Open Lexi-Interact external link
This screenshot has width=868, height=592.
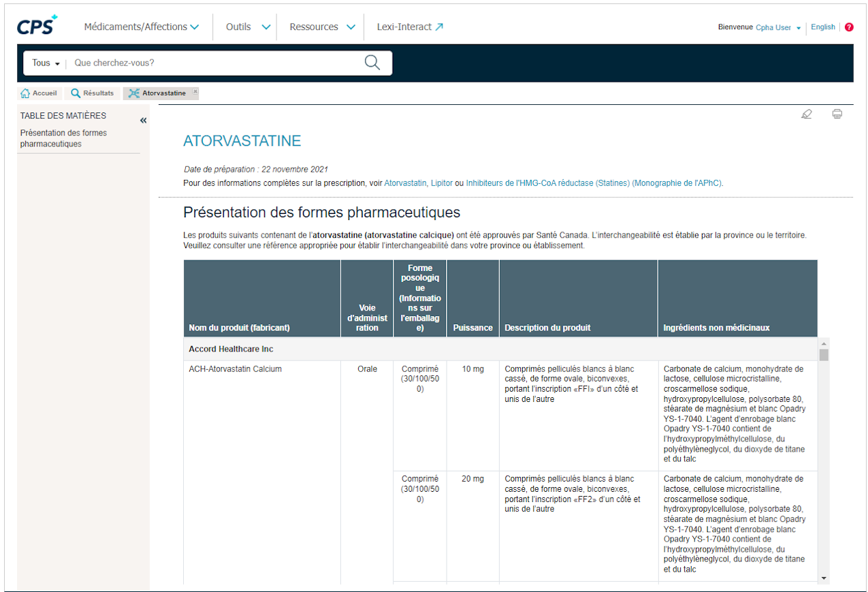point(410,27)
